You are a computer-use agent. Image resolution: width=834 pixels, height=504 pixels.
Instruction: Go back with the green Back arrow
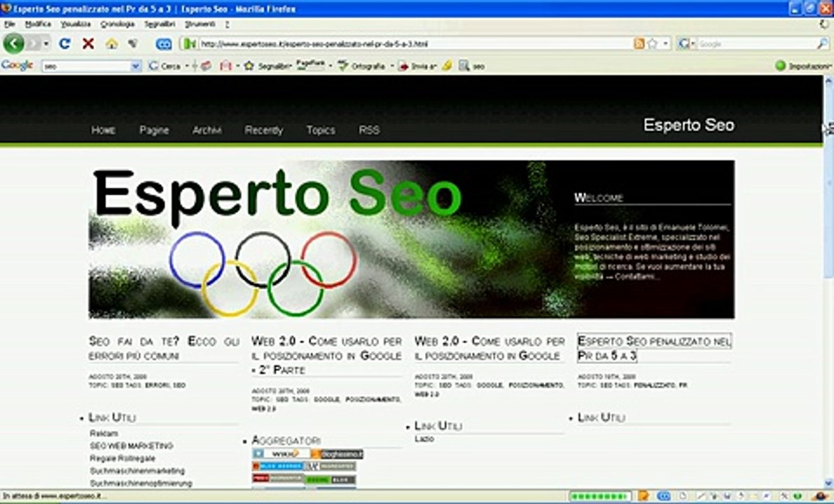coord(14,43)
